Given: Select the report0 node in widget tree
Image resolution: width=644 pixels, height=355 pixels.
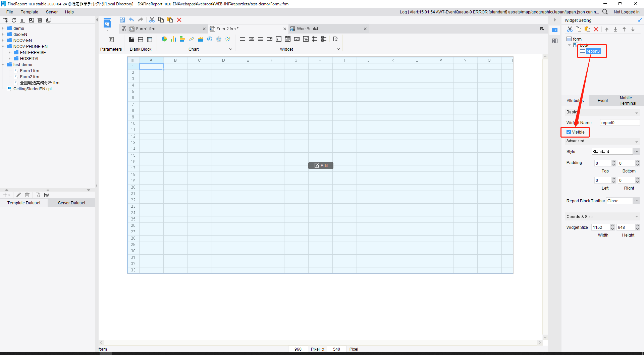Looking at the screenshot, I should [x=593, y=51].
